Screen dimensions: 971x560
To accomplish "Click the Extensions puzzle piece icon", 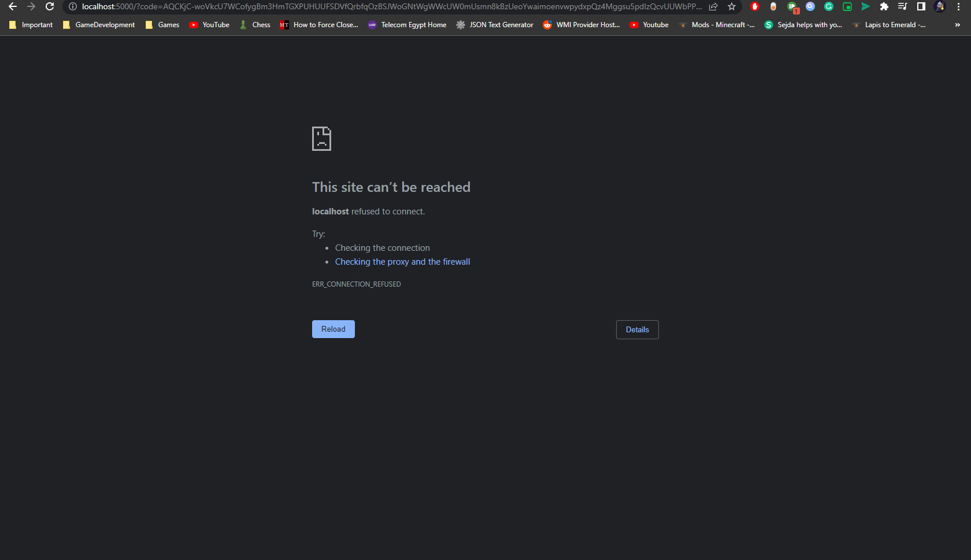I will tap(884, 7).
